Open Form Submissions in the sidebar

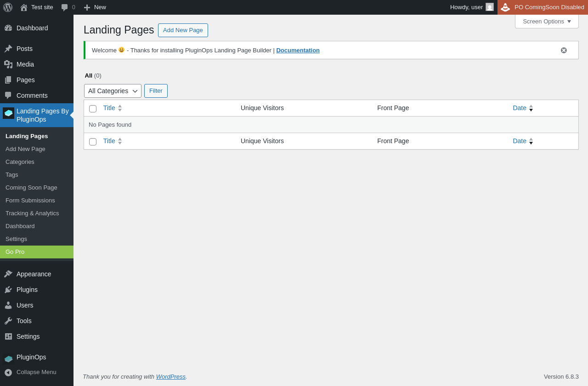pos(30,200)
